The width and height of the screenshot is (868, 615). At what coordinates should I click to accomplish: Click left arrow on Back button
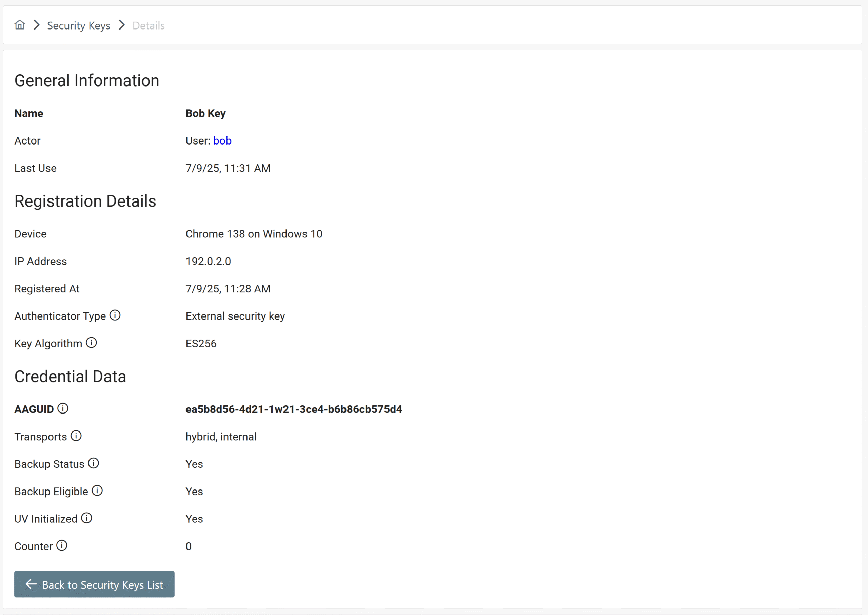(x=31, y=584)
